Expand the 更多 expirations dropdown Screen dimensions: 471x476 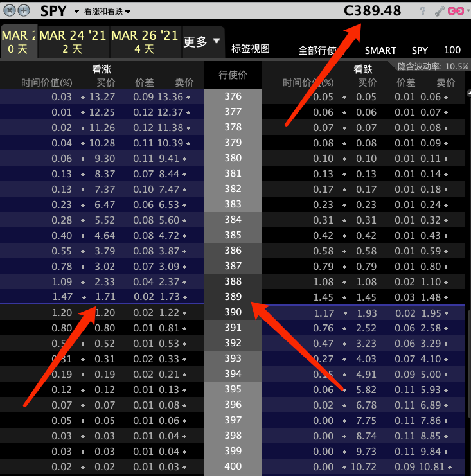click(x=202, y=42)
